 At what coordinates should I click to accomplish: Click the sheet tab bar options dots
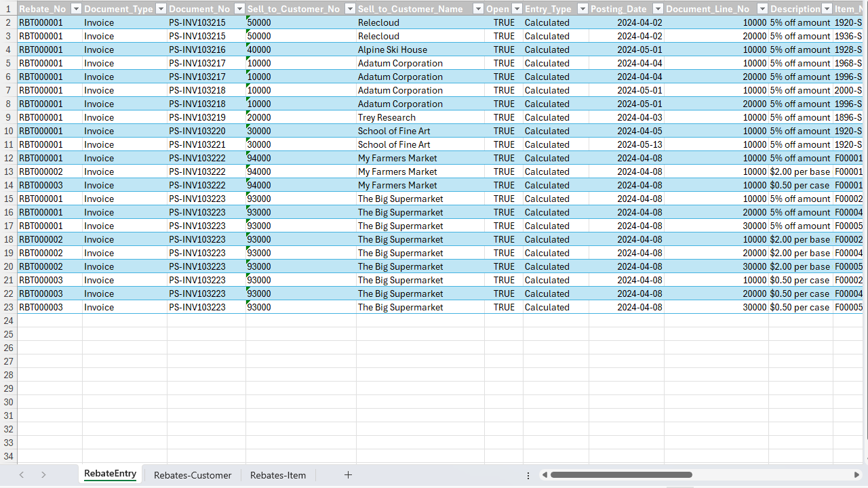click(528, 475)
